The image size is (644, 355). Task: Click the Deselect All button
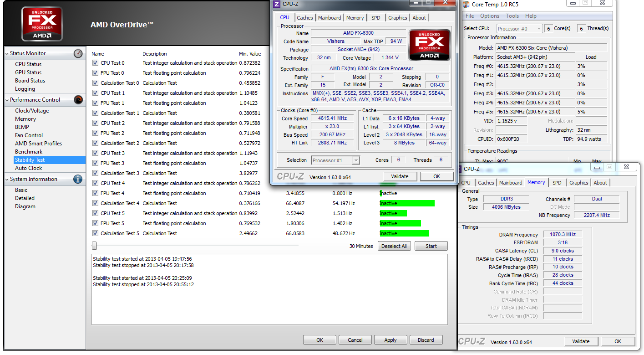tap(394, 246)
